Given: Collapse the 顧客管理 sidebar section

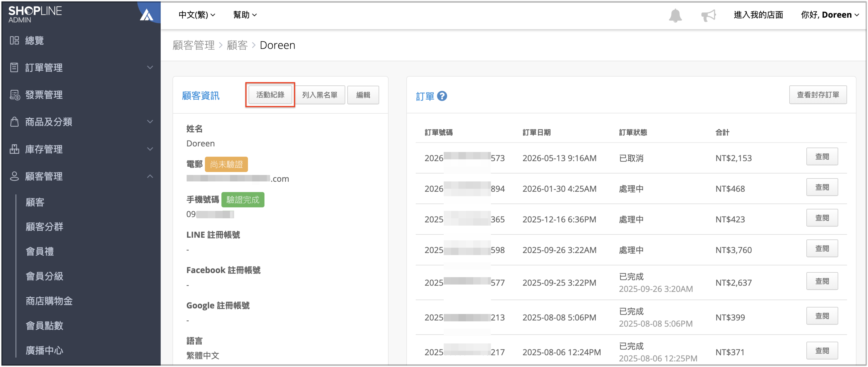Looking at the screenshot, I should coord(150,176).
